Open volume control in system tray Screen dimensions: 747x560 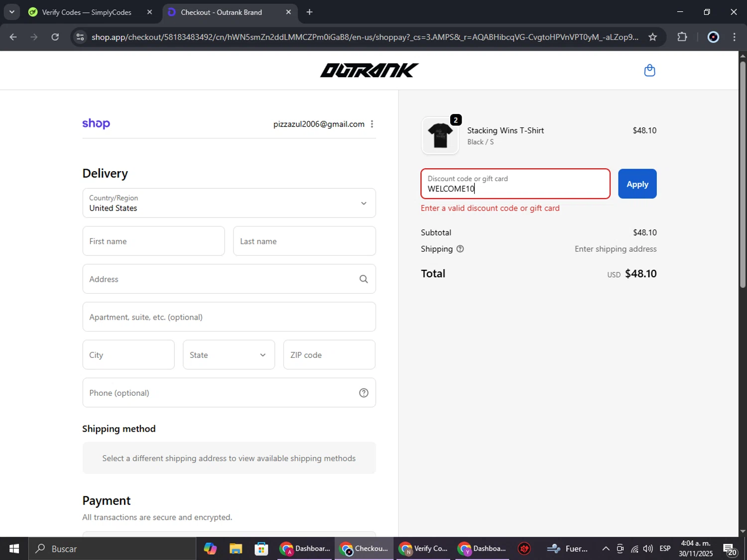[x=648, y=549]
